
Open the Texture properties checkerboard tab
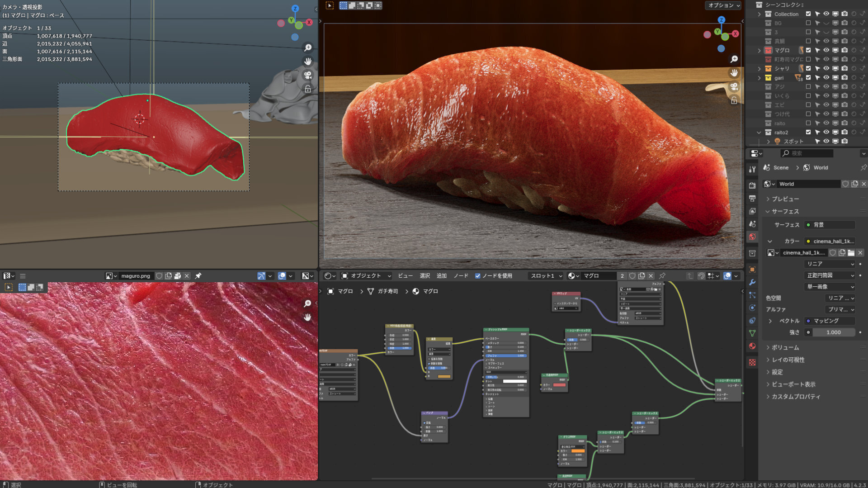point(752,362)
